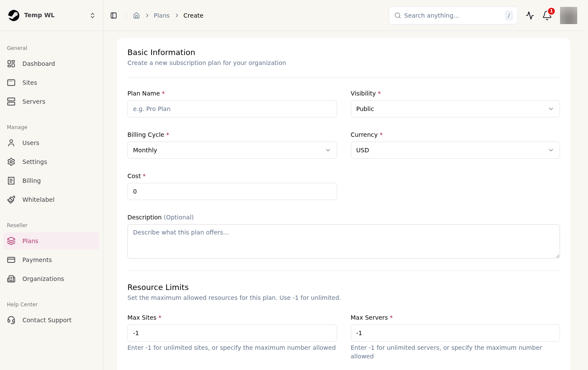Viewport: 588px width, 370px height.
Task: Focus the Cost input field
Action: tap(232, 191)
